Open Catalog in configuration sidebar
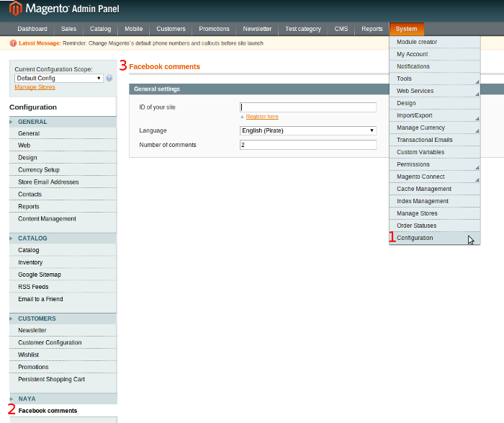 63,250
